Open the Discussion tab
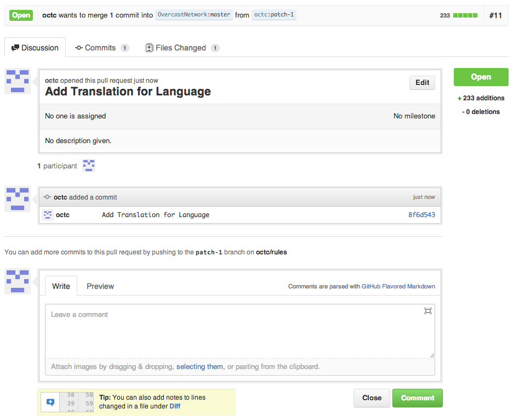513x420 pixels. pos(35,48)
